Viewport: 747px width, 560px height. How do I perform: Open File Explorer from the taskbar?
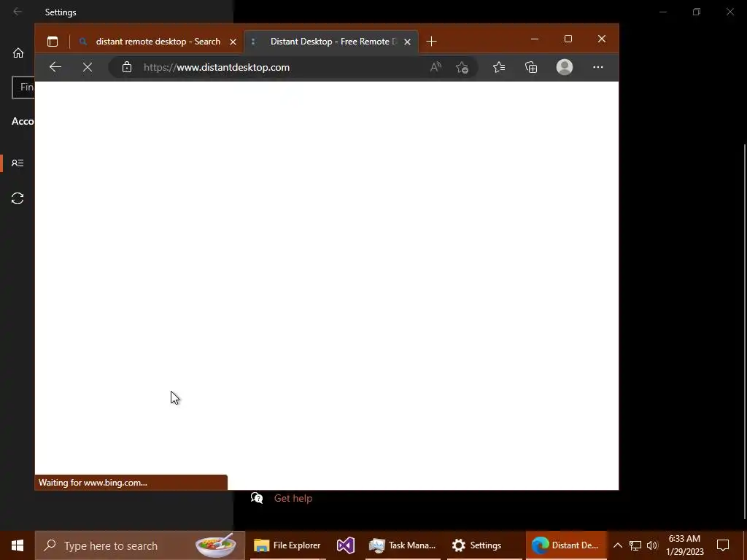click(287, 545)
